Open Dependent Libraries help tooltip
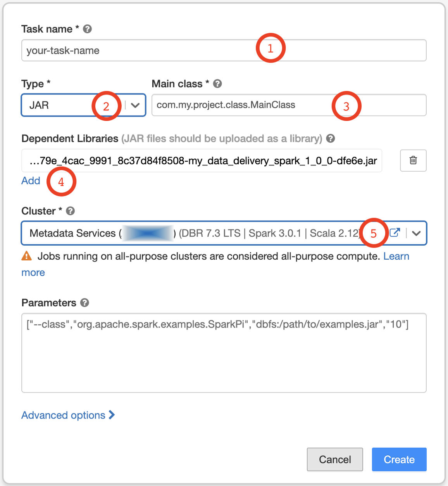This screenshot has height=486, width=448. click(x=331, y=138)
